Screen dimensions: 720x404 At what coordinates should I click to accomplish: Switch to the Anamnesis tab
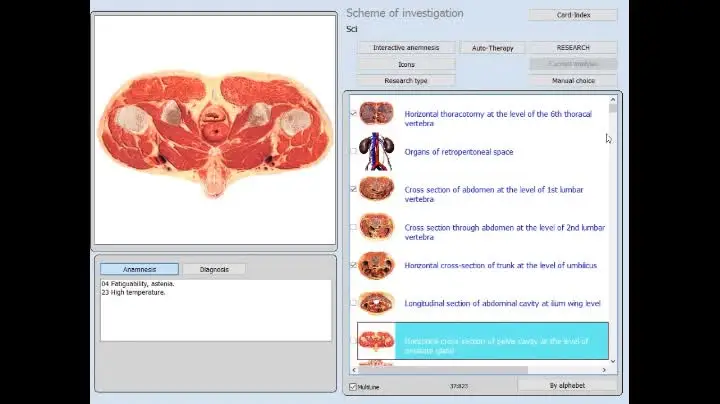coord(139,269)
